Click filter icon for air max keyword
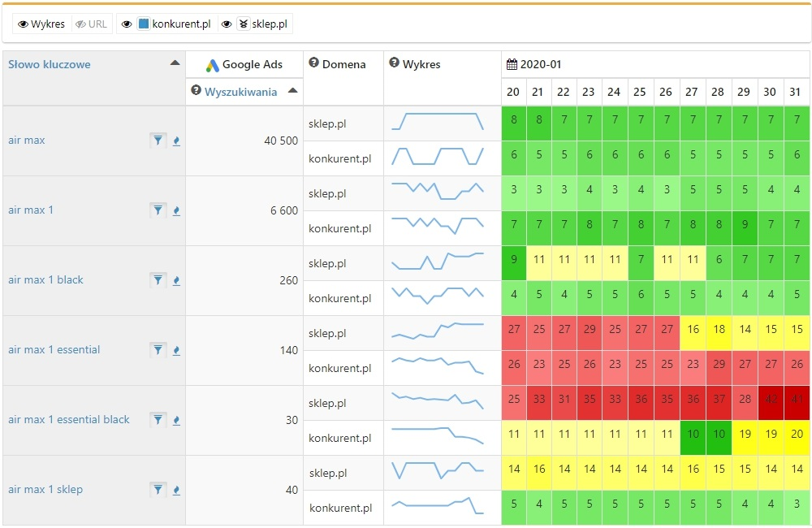This screenshot has width=812, height=528. pyautogui.click(x=158, y=141)
